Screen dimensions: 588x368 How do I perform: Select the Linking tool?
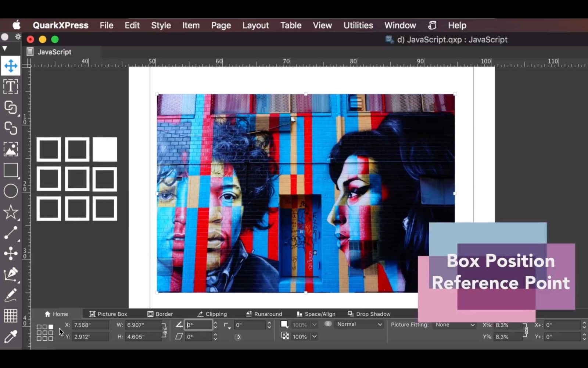pyautogui.click(x=11, y=108)
